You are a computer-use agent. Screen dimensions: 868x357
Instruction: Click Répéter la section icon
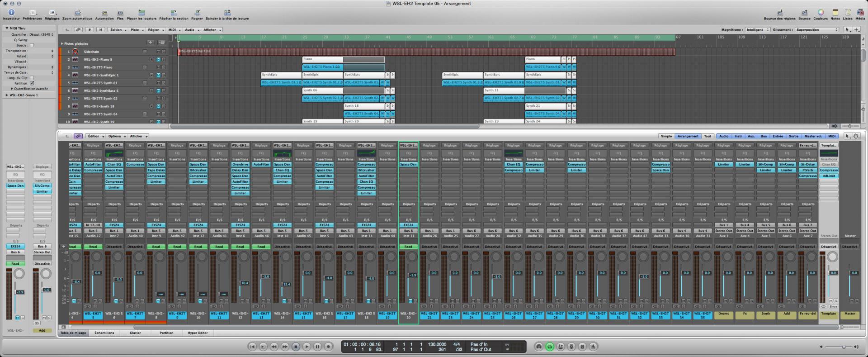(x=174, y=13)
